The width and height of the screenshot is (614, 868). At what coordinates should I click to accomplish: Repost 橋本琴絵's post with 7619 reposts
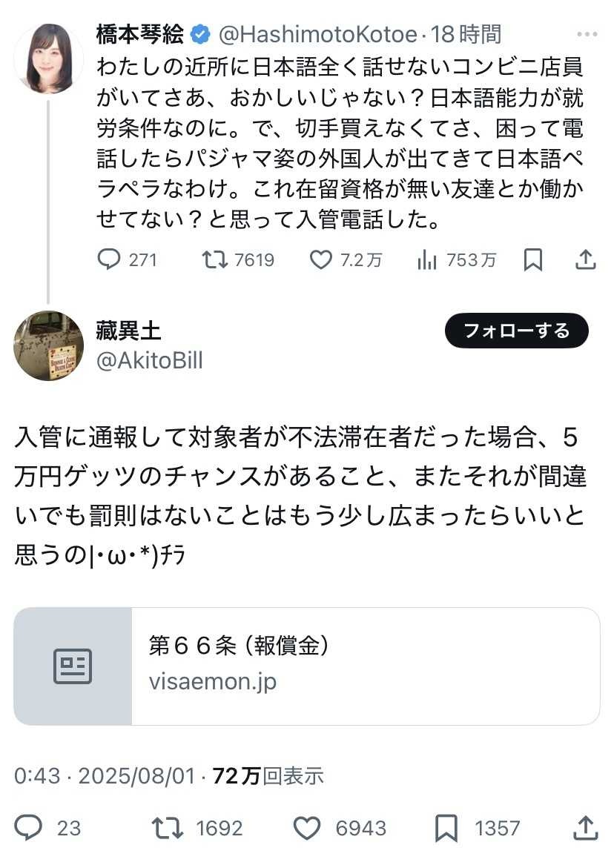[x=215, y=259]
